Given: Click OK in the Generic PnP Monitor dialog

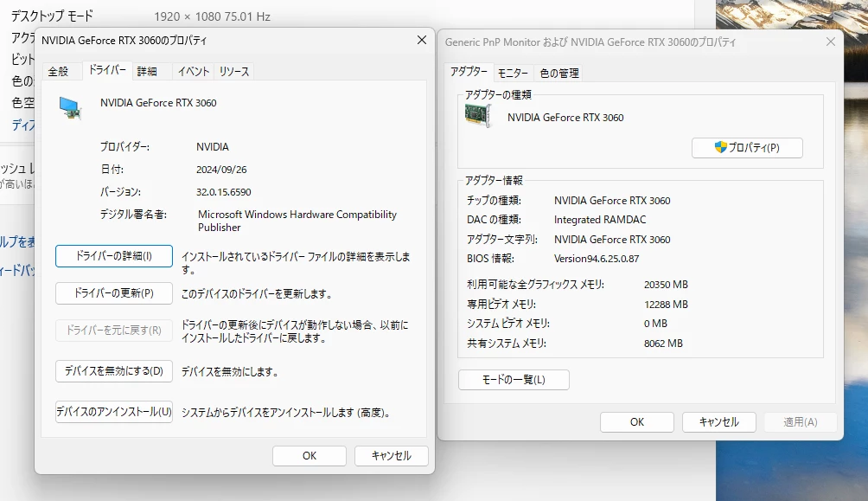Looking at the screenshot, I should click(x=637, y=422).
